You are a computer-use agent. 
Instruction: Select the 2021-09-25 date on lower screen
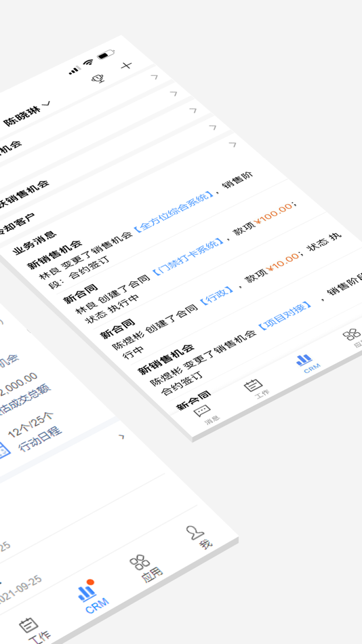point(20,588)
